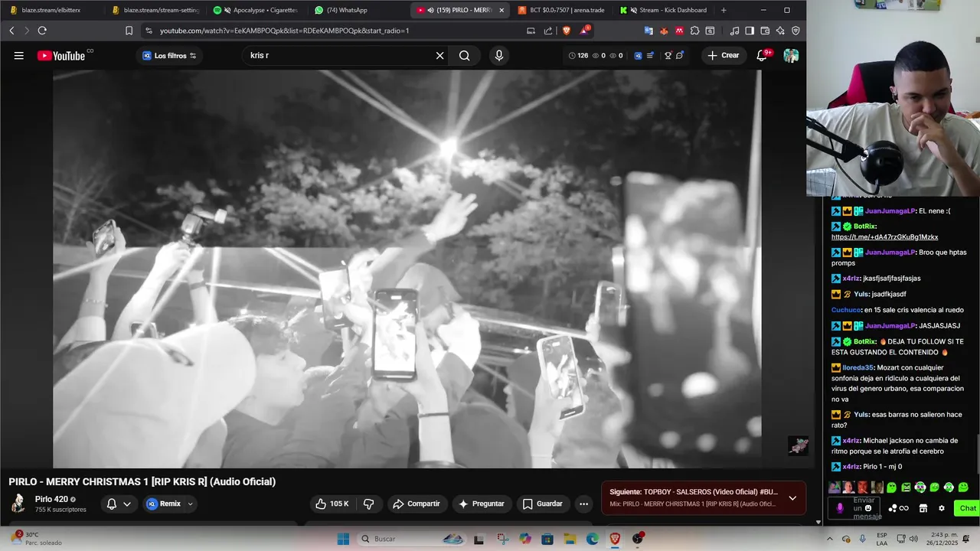
Task: Open Brave Shields lion icon
Action: coord(567,31)
